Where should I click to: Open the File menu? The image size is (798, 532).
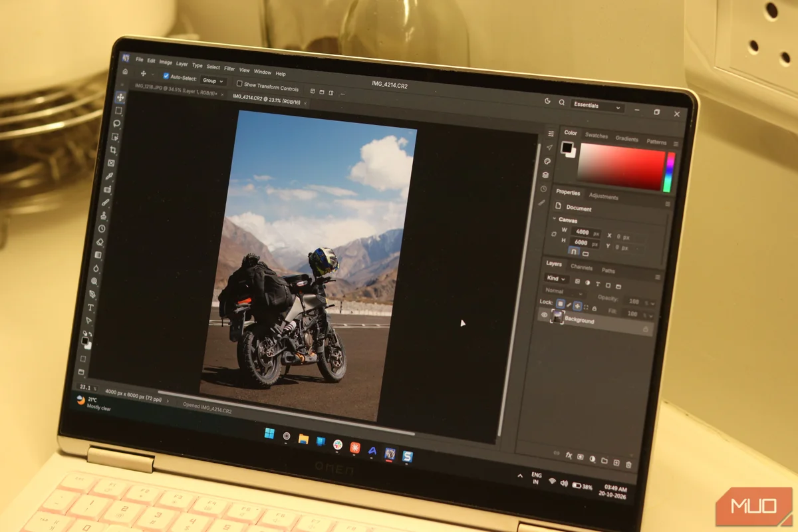point(140,59)
